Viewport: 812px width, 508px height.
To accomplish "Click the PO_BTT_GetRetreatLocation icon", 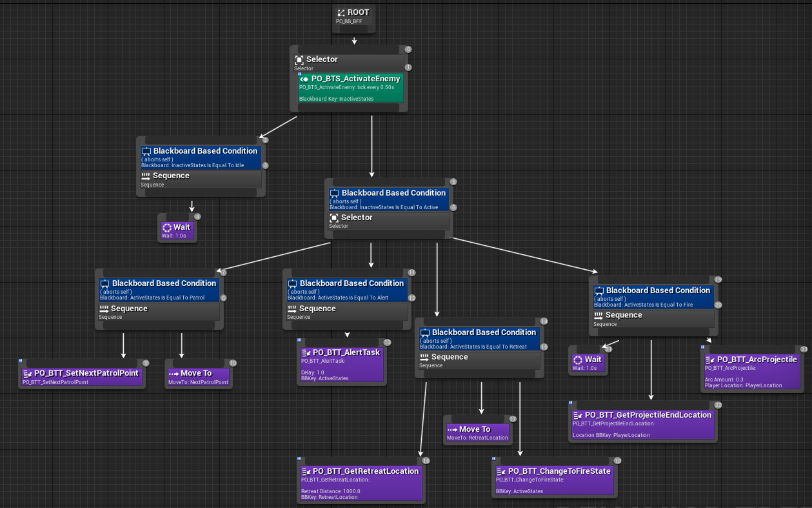I will 306,472.
